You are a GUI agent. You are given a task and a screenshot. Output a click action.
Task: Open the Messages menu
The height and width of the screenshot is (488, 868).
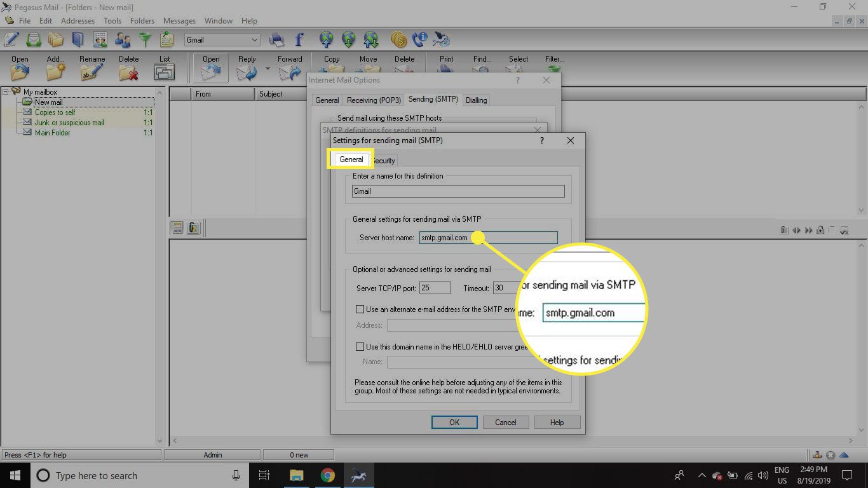click(179, 21)
